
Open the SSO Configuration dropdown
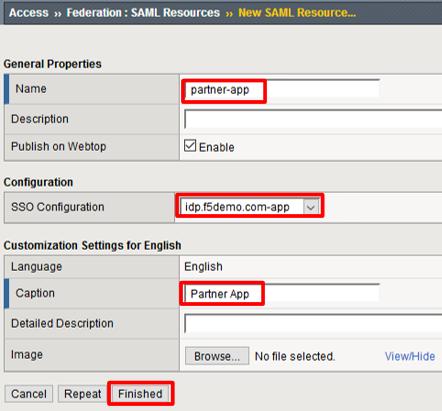click(x=250, y=207)
